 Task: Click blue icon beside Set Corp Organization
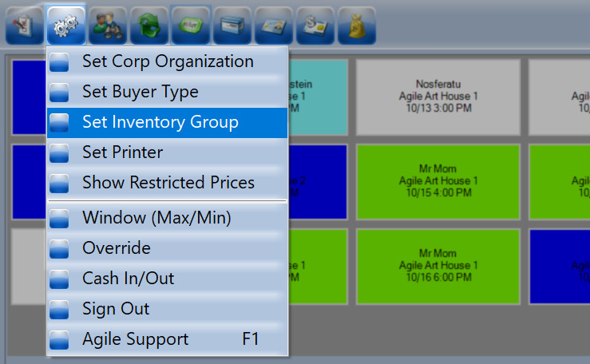(x=59, y=62)
